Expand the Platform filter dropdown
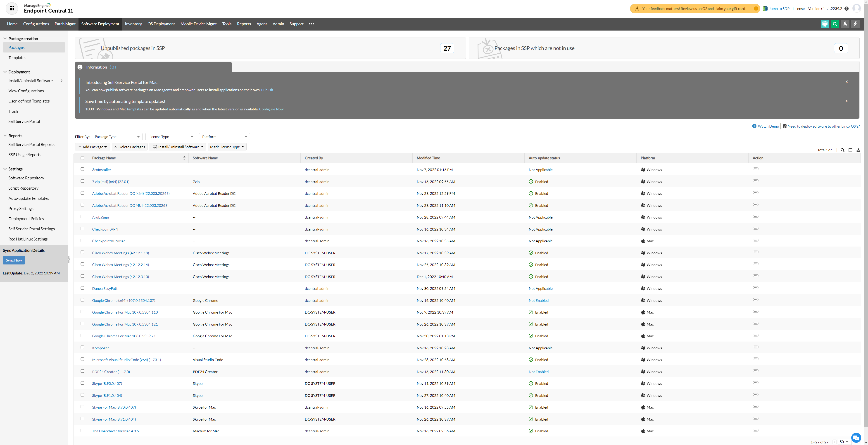This screenshot has height=445, width=868. click(x=224, y=137)
